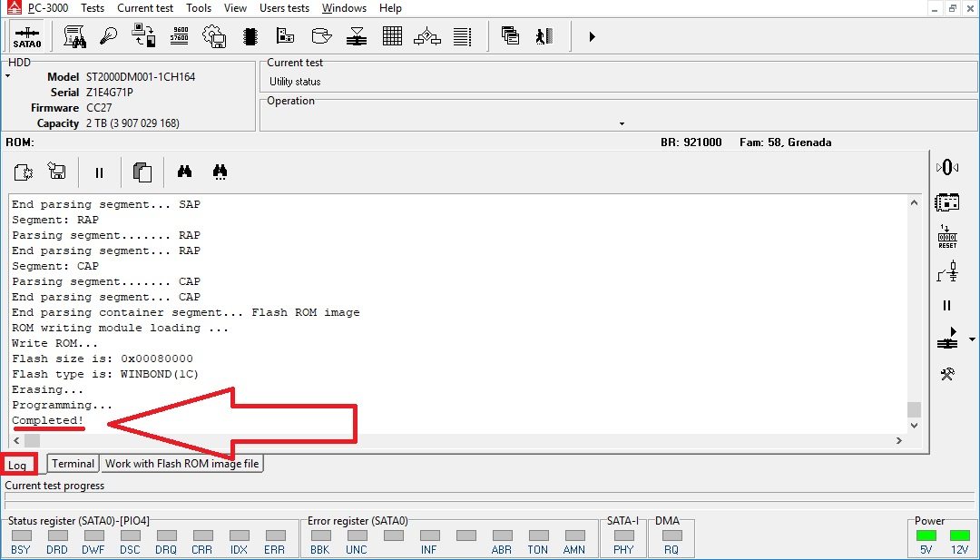980x560 pixels.
Task: Click the log vertical scrollbar down arrow
Action: point(914,426)
